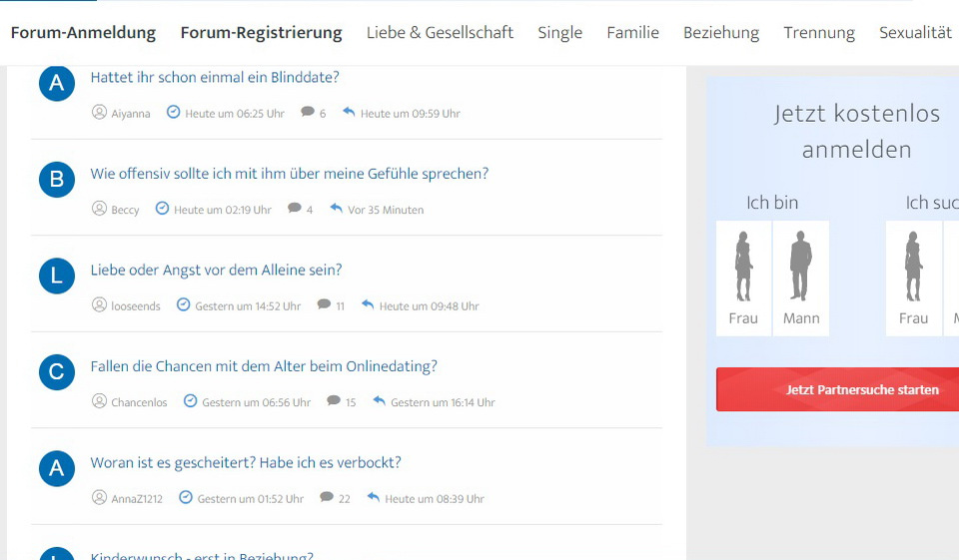This screenshot has width=959, height=560.
Task: Click the speech bubble icon showing 22 replies
Action: 327,497
